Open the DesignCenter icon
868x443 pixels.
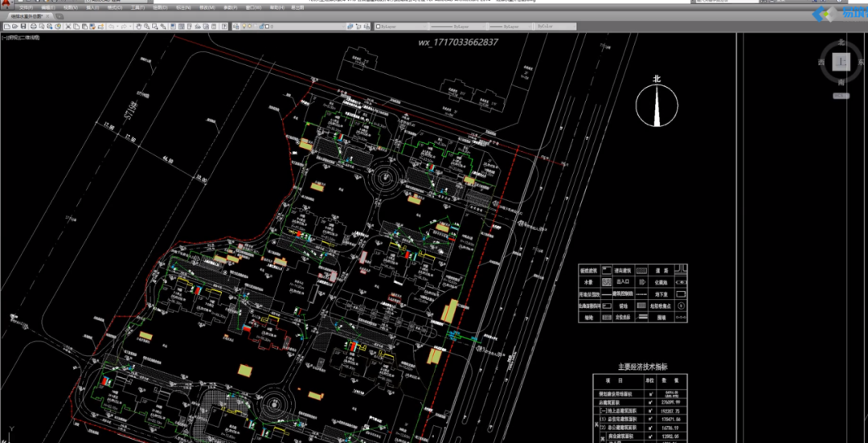click(x=181, y=27)
